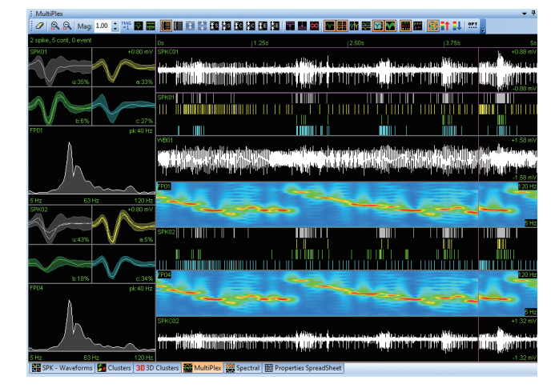Open the 3D Clusters tab
559x392 pixels.
point(157,368)
